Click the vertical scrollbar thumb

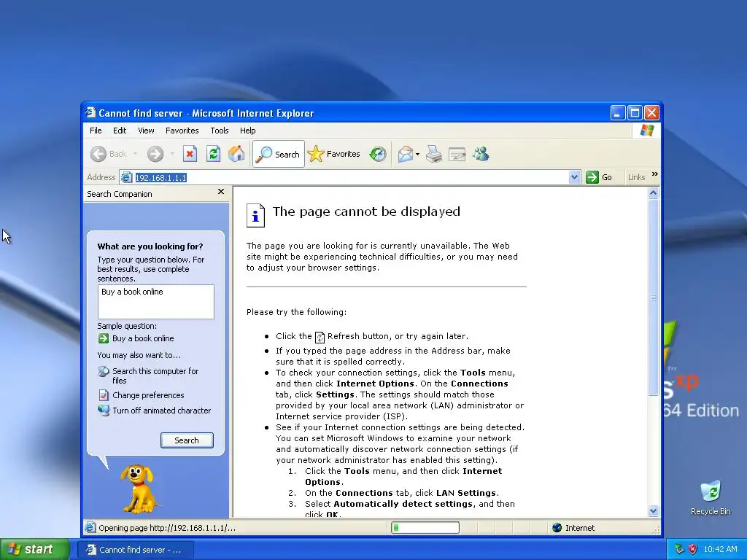click(653, 297)
